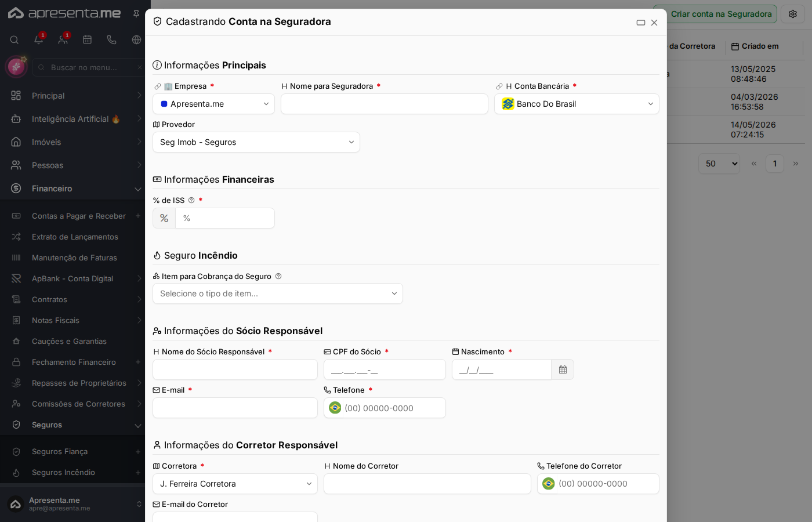Open the Empresa dropdown
The width and height of the screenshot is (812, 522).
213,104
